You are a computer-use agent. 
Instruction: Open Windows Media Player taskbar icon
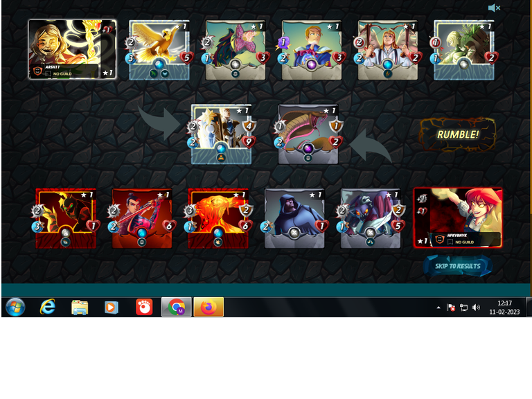coord(112,308)
